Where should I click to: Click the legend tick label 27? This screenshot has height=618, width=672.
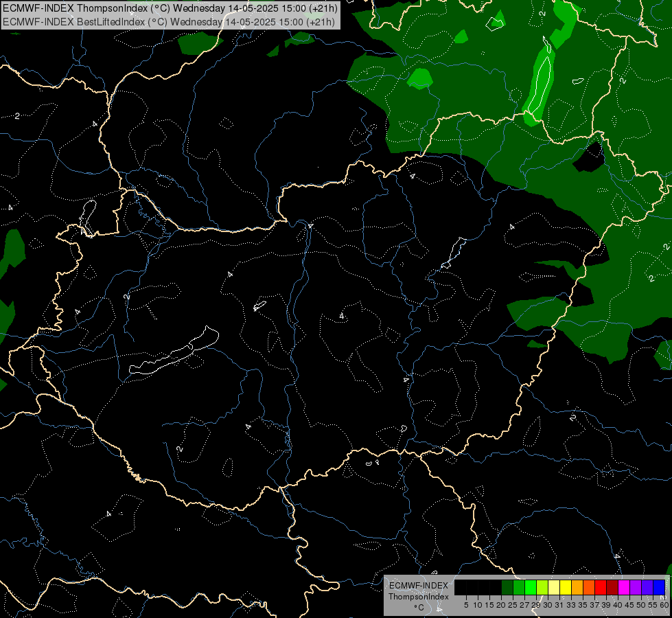coord(524,605)
